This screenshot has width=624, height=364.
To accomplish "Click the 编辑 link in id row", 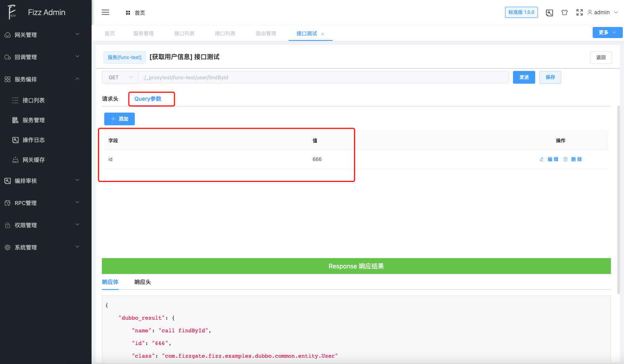I will tap(553, 159).
